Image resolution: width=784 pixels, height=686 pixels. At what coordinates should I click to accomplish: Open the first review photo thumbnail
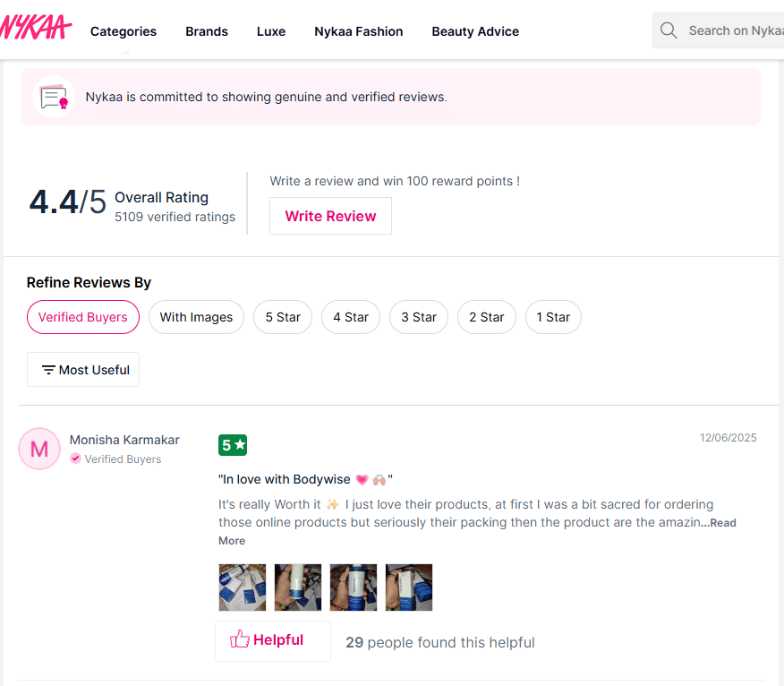pyautogui.click(x=243, y=587)
